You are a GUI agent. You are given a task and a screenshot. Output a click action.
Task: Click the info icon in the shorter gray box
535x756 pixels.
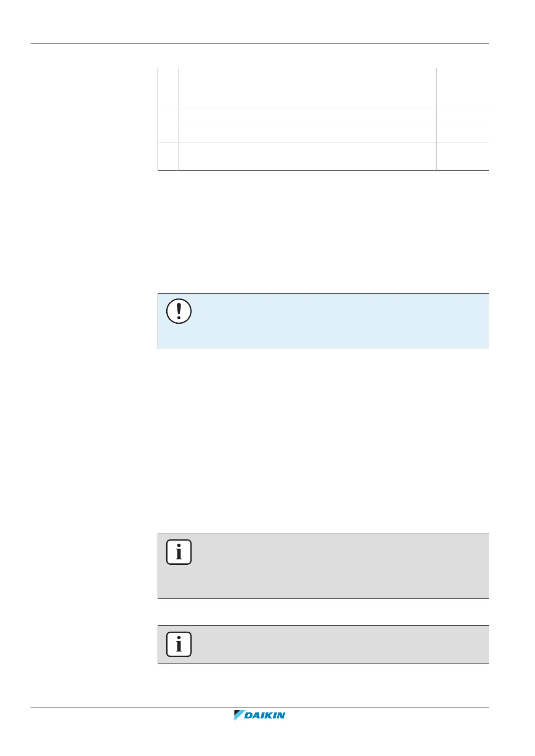[x=179, y=644]
